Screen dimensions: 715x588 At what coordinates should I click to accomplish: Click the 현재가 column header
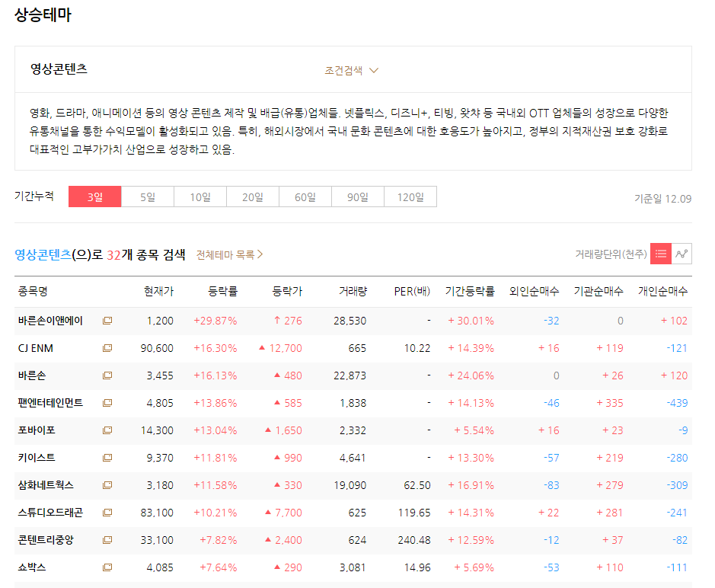[x=158, y=291]
